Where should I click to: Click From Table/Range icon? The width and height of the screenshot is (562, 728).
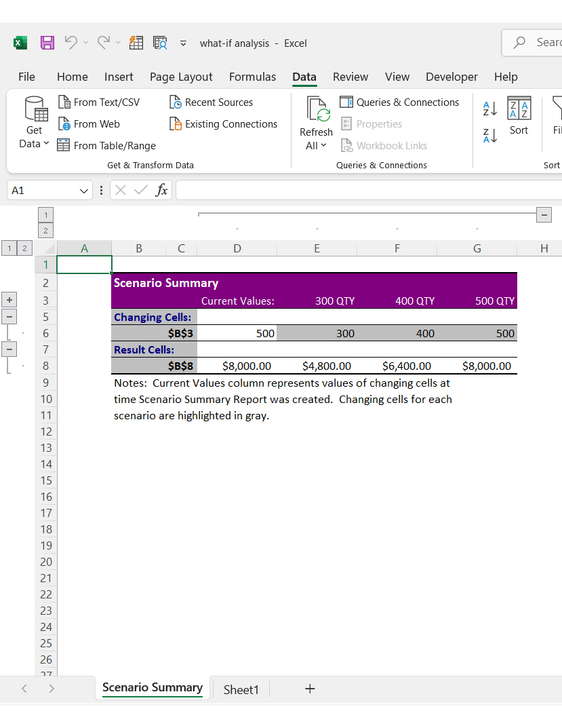63,145
